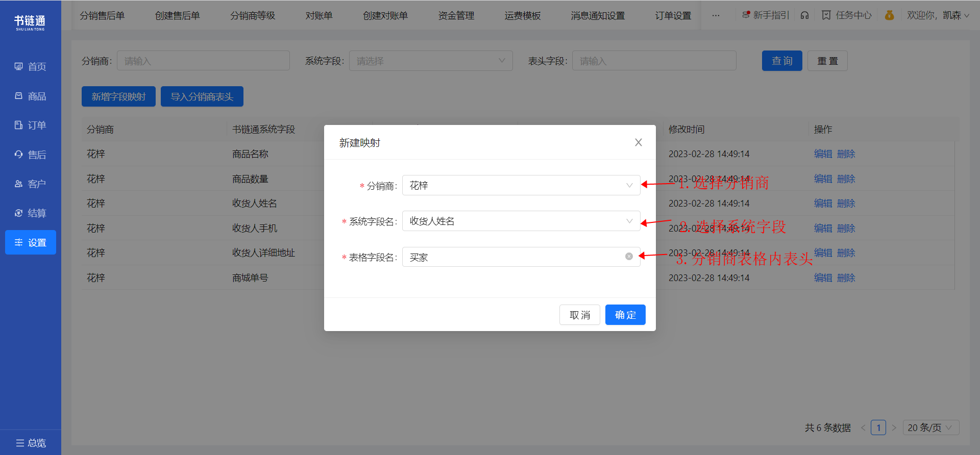Click 删除 in the 商品数量 row
This screenshot has height=455, width=980.
click(846, 179)
